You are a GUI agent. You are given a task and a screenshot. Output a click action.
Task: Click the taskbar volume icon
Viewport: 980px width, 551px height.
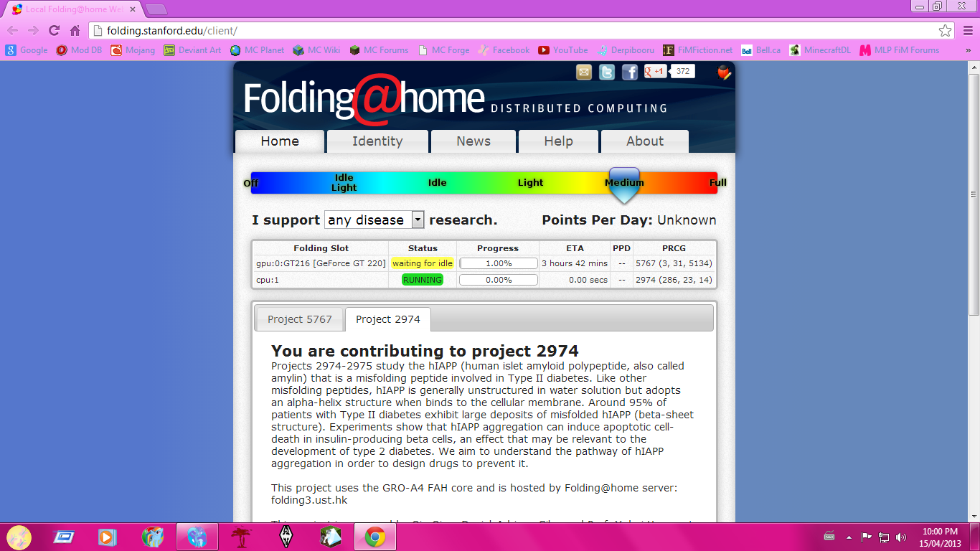901,537
